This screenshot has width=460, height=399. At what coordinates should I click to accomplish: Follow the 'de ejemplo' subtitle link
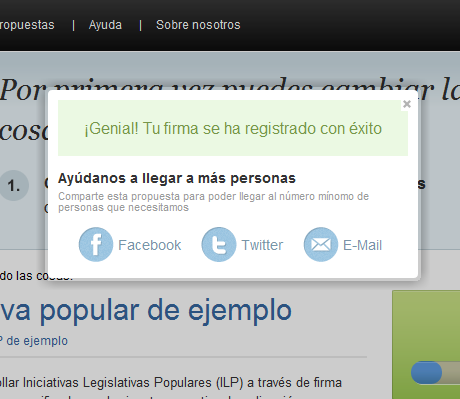tap(34, 341)
